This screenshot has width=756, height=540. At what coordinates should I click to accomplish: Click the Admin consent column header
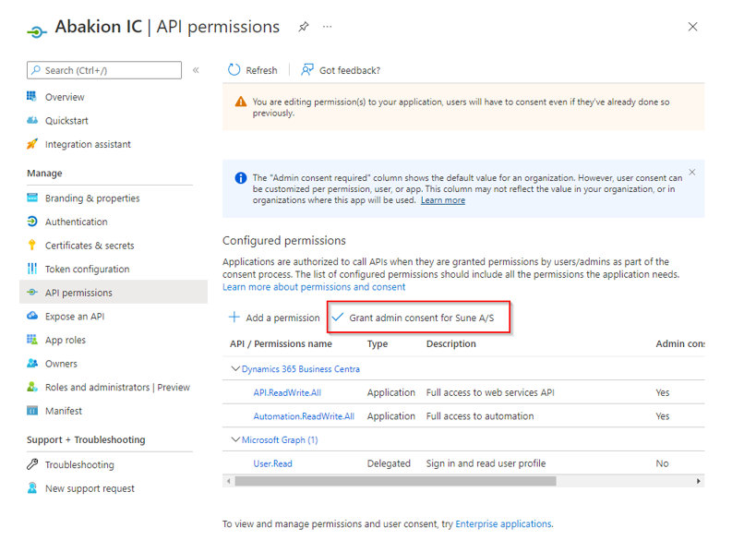point(679,343)
